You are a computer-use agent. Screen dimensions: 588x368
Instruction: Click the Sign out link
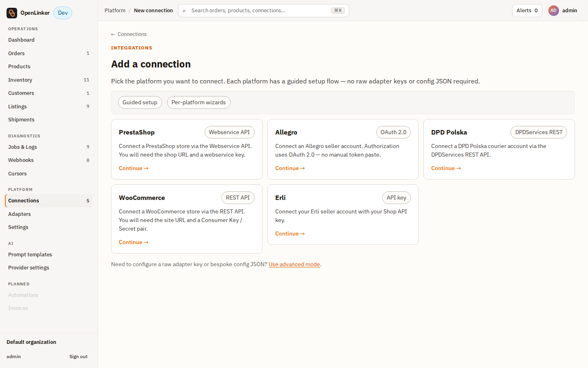[x=78, y=357]
